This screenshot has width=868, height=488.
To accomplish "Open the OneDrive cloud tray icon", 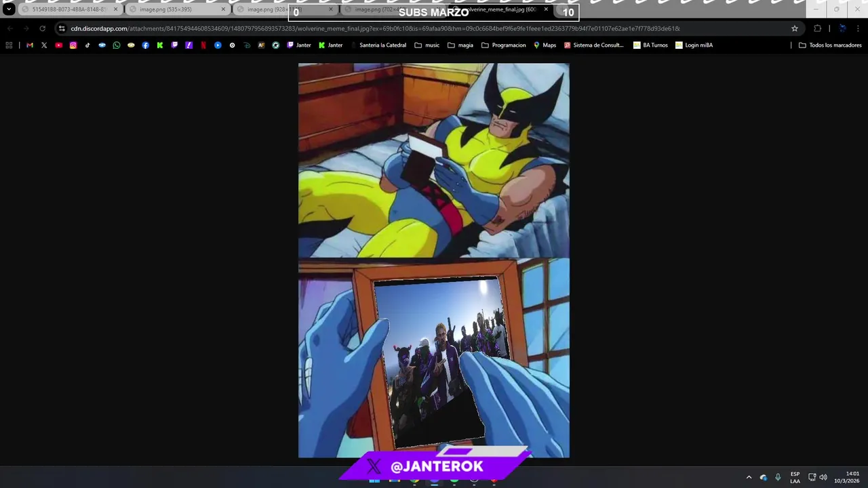I will click(x=764, y=477).
